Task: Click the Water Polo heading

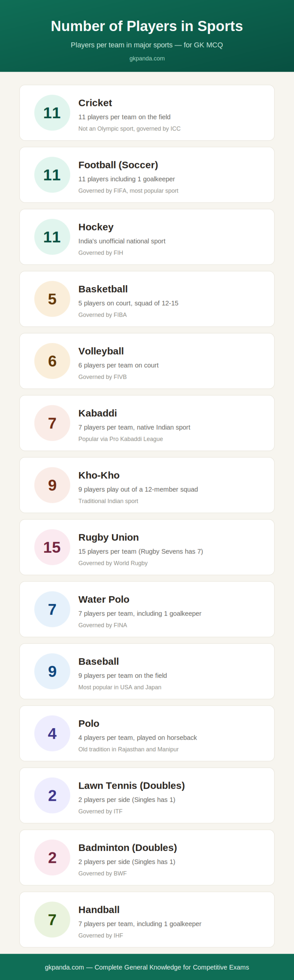Action: [104, 599]
